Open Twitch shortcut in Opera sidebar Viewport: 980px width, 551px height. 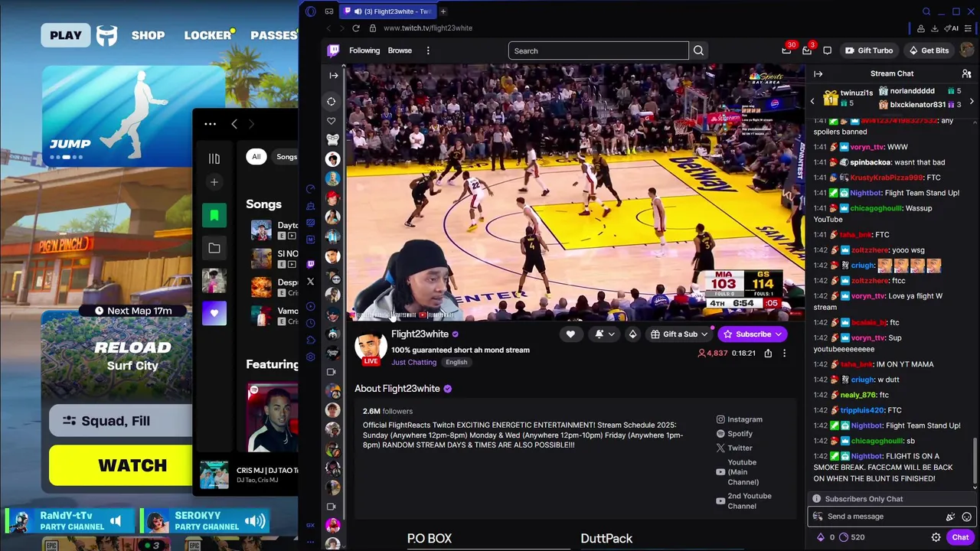click(310, 264)
